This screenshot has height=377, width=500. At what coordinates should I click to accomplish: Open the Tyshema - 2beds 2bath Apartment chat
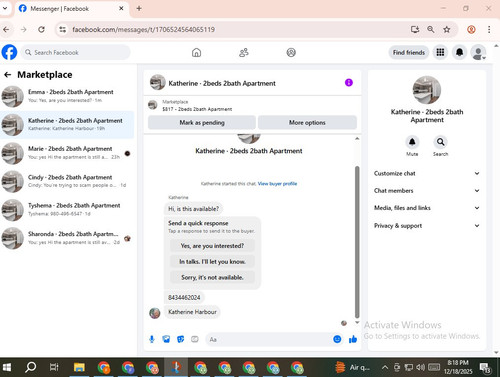click(67, 209)
